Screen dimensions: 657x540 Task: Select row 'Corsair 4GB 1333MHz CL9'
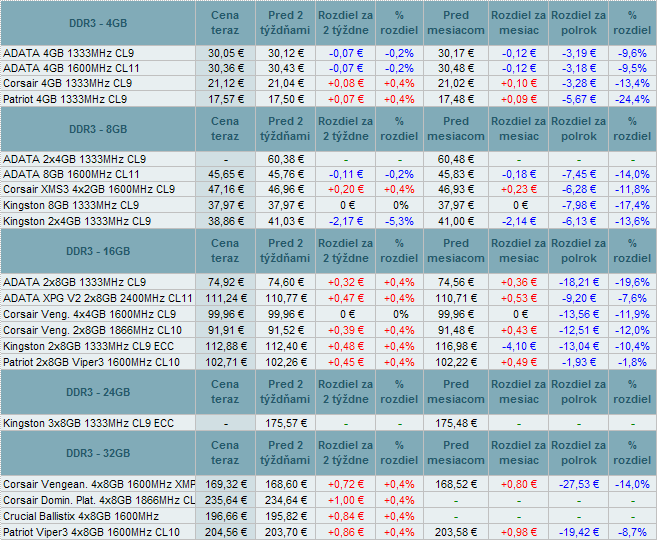tap(328, 83)
